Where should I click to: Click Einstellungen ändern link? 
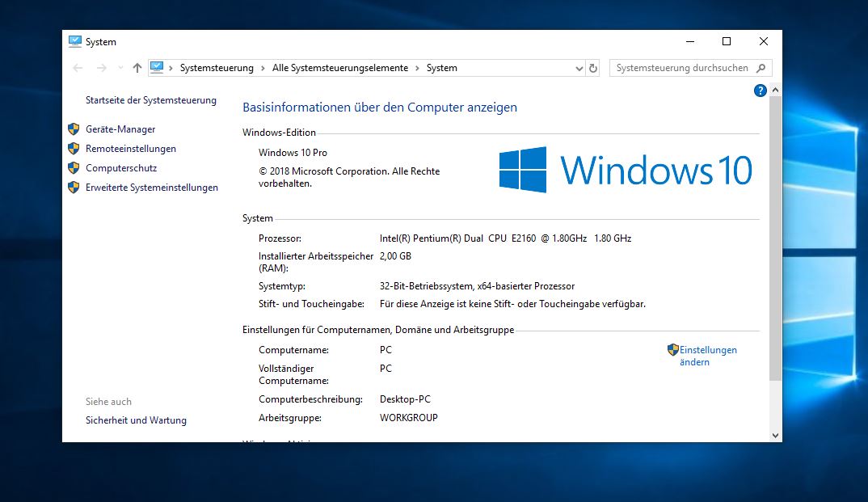coord(708,356)
